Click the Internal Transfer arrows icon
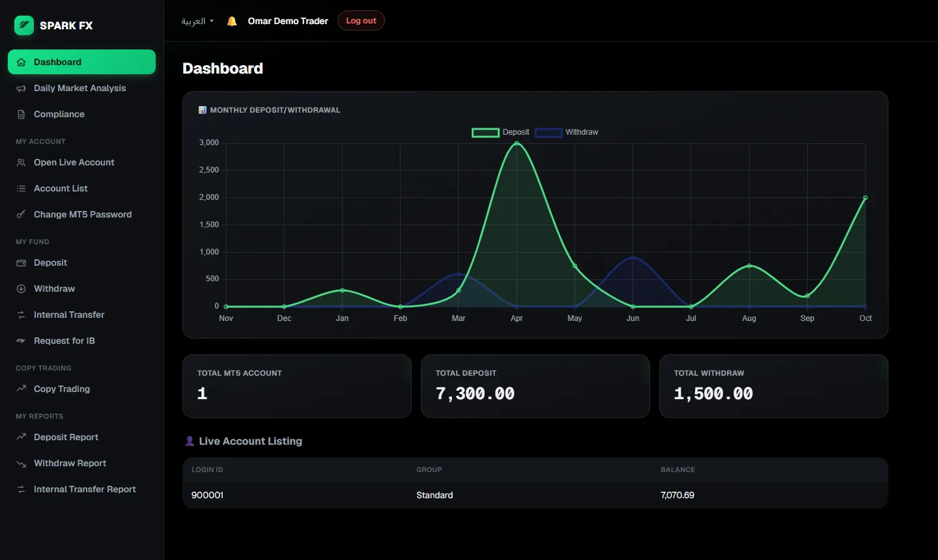The height and width of the screenshot is (560, 938). 21,315
